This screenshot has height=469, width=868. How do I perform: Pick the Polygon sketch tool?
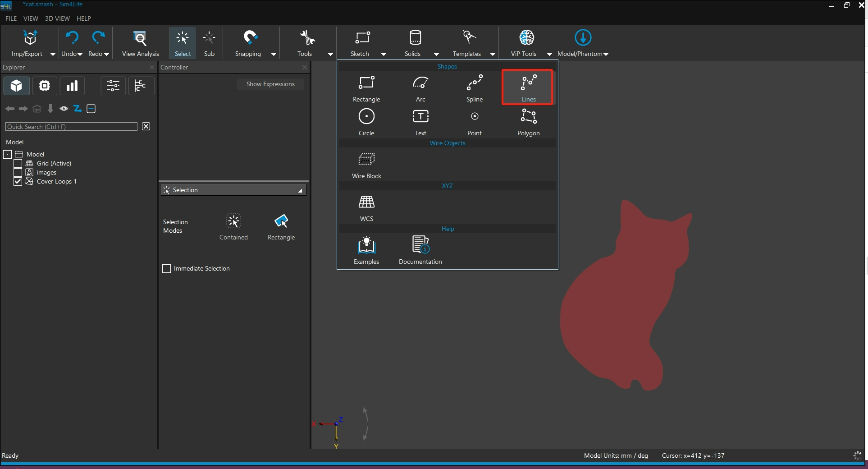click(528, 121)
